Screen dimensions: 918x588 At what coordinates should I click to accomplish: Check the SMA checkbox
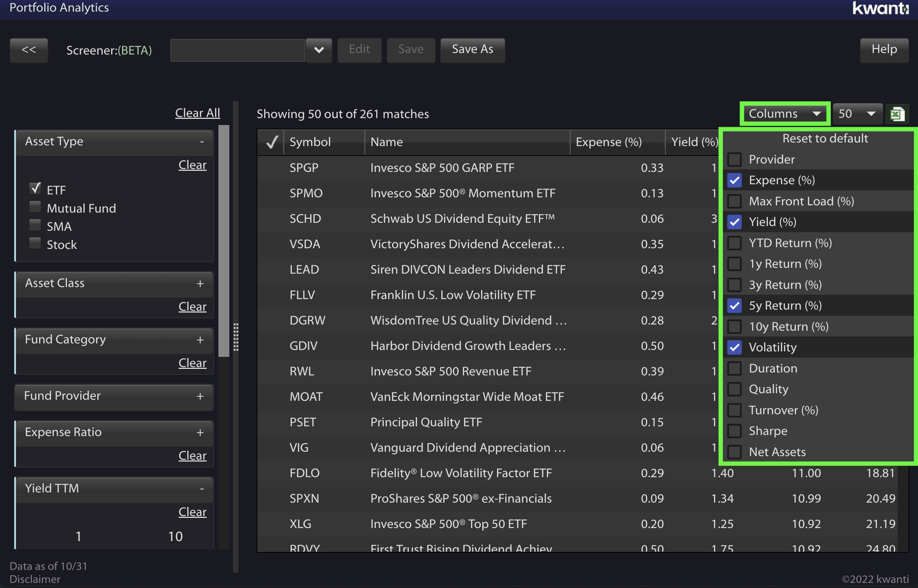35,225
